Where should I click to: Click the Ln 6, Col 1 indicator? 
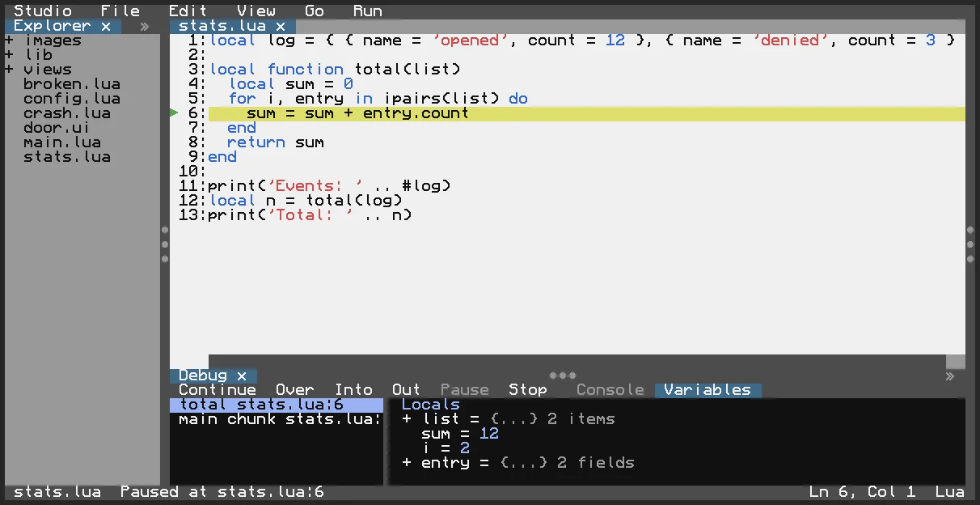coord(863,492)
